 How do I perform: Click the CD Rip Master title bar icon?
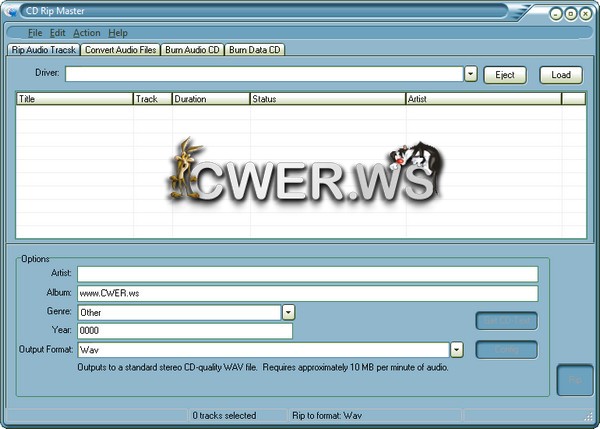10,11
